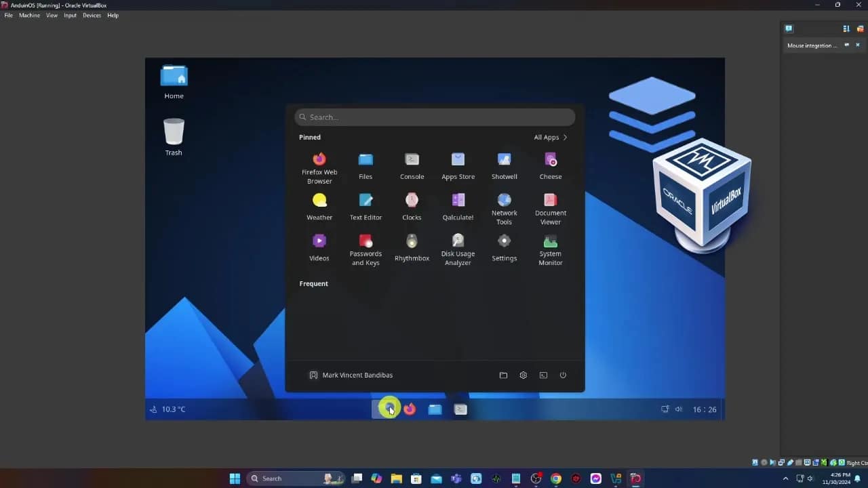Image resolution: width=868 pixels, height=488 pixels.
Task: Show hidden icons in Windows system tray
Action: point(785,479)
